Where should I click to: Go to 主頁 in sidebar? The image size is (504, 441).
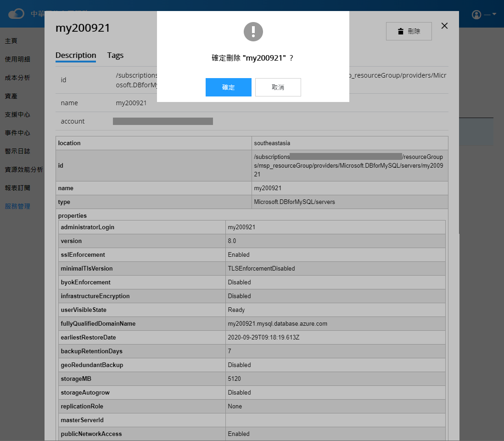11,41
